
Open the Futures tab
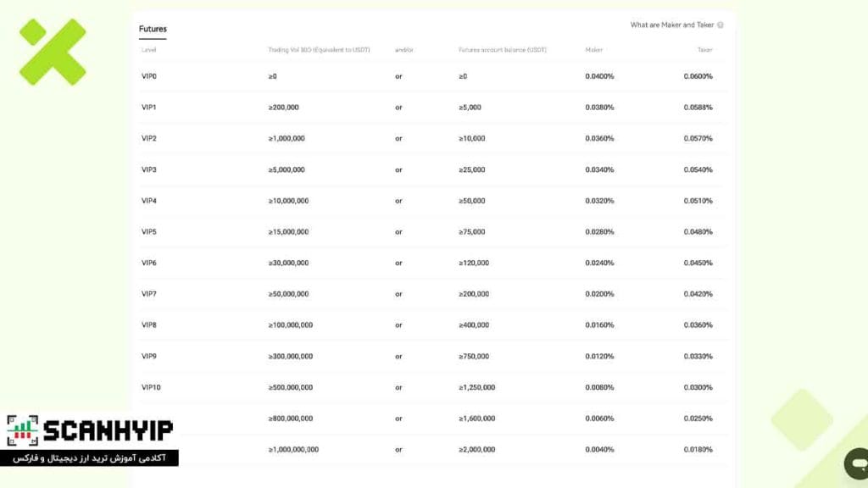tap(153, 29)
